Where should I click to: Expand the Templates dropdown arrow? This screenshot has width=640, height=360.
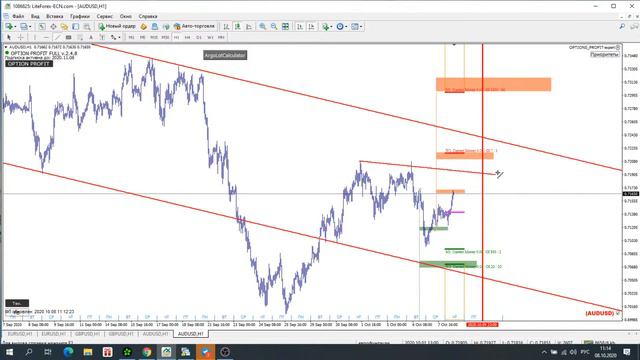coord(361,27)
